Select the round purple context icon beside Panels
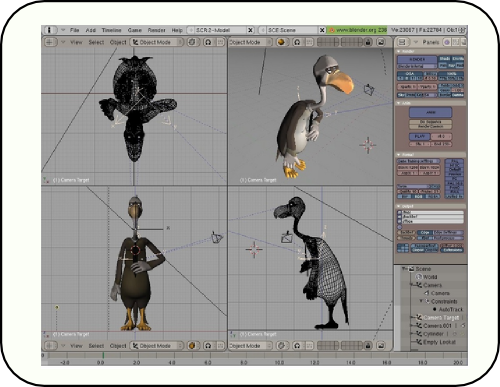Screen dimensions: 500x387 [x=447, y=42]
